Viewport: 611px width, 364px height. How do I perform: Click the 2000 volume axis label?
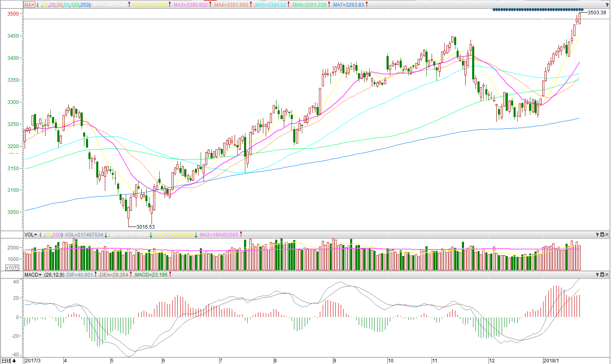13,248
